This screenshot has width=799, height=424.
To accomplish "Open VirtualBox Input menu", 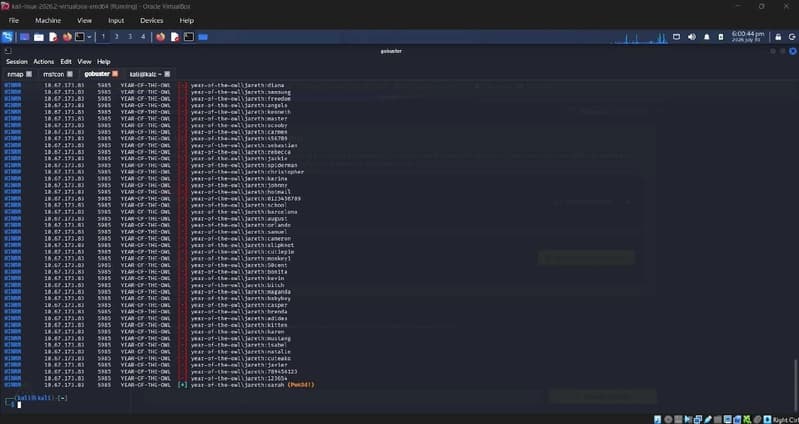I will pos(116,20).
